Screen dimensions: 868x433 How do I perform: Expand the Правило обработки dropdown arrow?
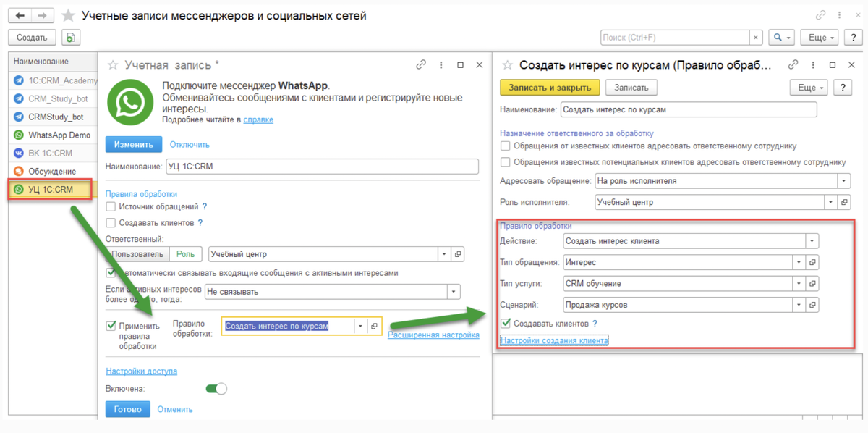pyautogui.click(x=360, y=327)
